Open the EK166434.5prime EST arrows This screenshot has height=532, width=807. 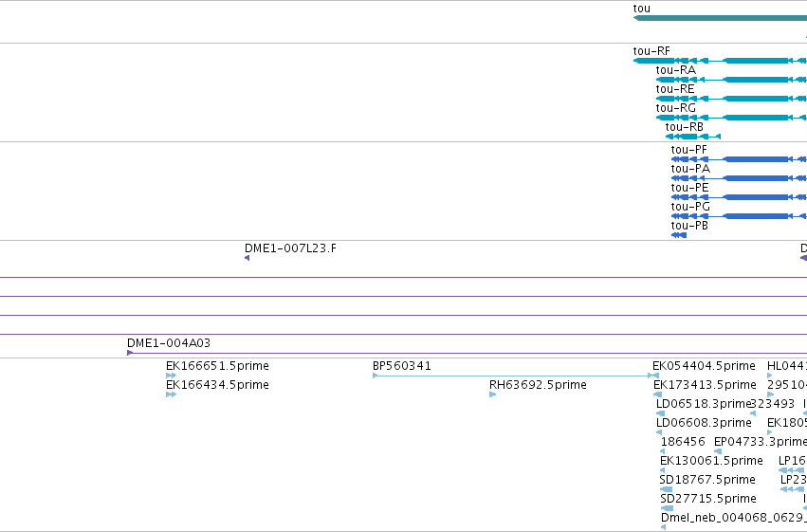coord(172,394)
